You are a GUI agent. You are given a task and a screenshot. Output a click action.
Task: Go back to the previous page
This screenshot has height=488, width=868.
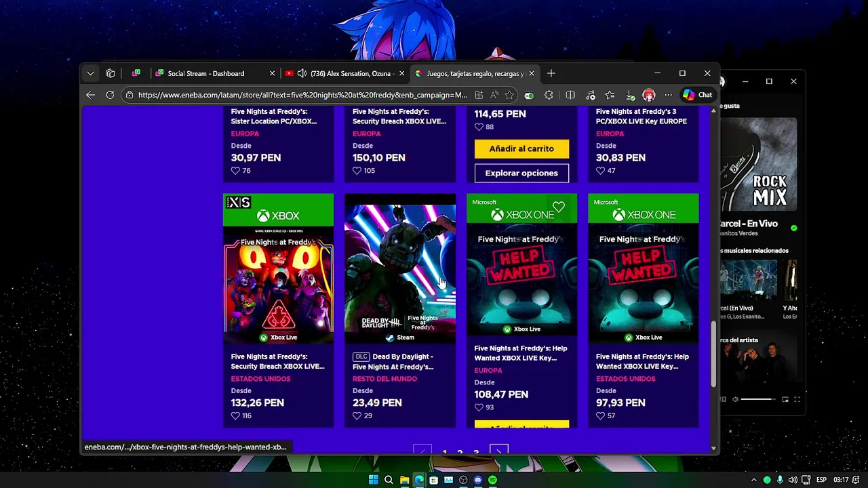click(90, 95)
